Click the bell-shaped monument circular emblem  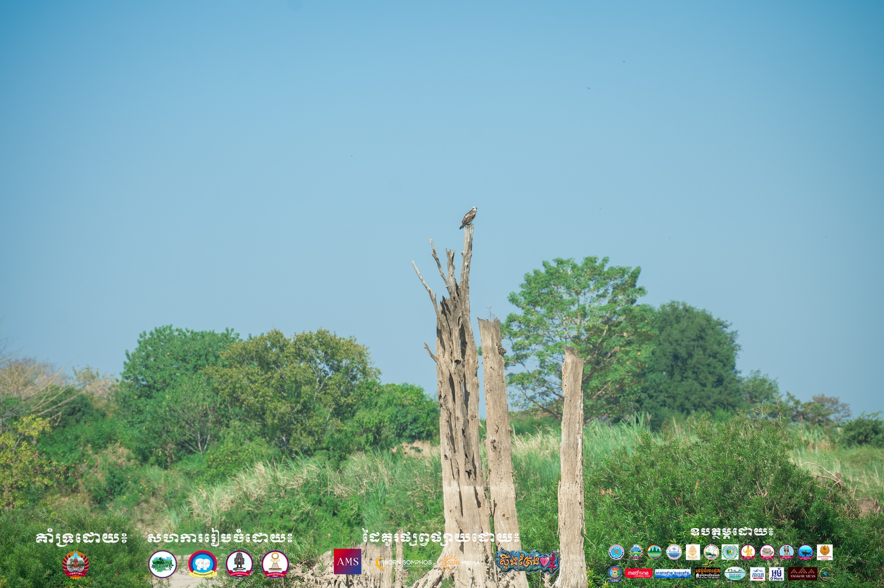click(x=239, y=564)
